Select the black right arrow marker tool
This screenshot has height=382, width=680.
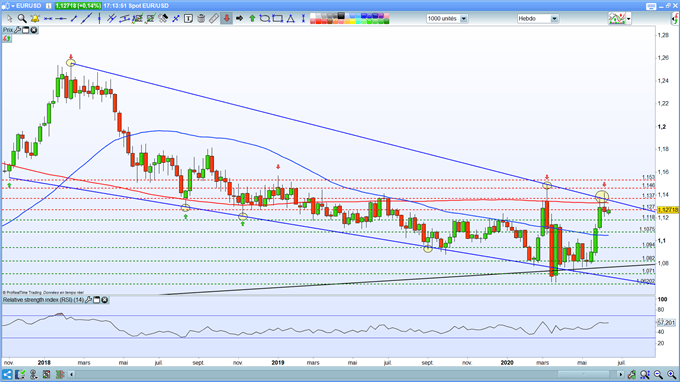[x=239, y=19]
